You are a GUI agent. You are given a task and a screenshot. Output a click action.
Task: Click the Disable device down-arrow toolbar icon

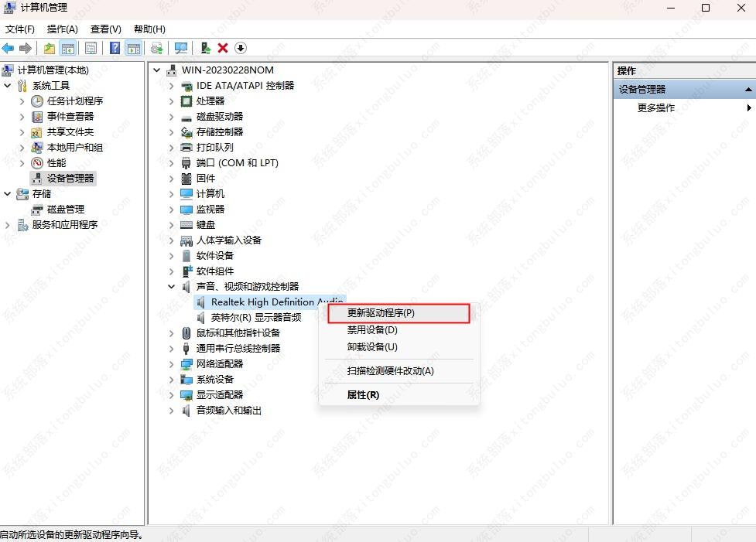(241, 48)
